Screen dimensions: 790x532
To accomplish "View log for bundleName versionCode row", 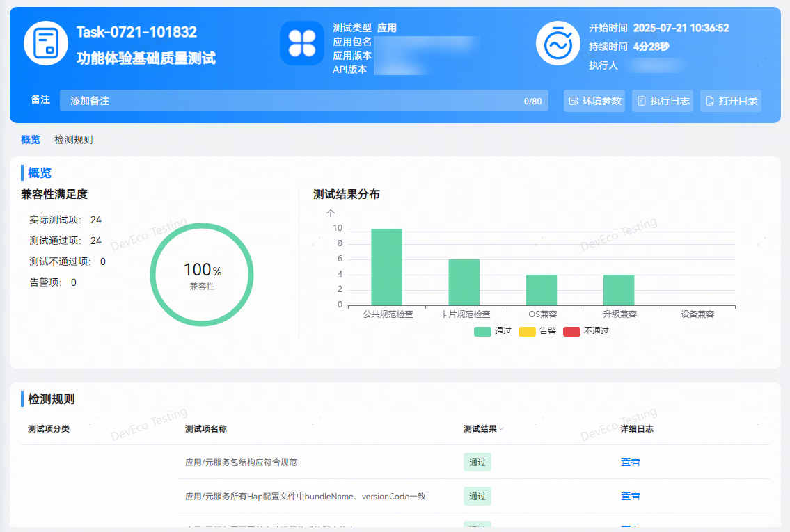I will click(630, 496).
